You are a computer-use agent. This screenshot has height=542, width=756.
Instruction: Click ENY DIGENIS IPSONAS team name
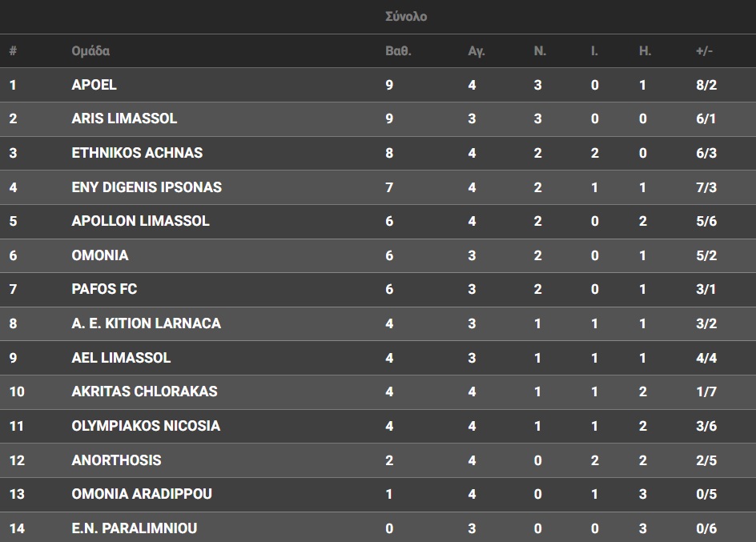coord(147,187)
